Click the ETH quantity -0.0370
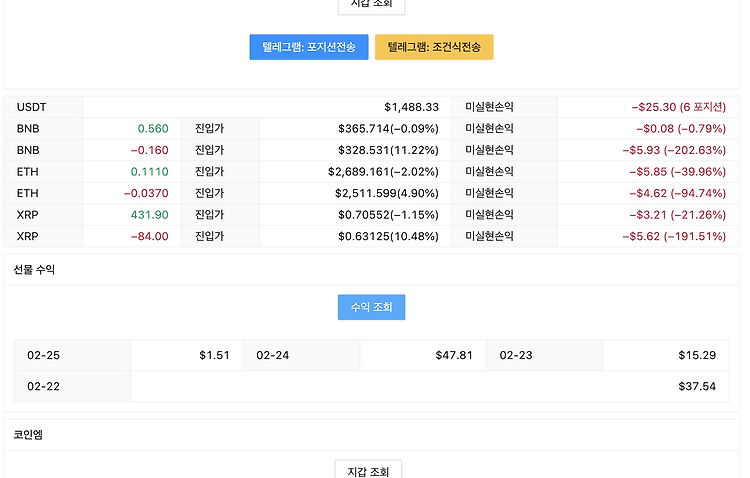This screenshot has height=478, width=750. point(146,193)
